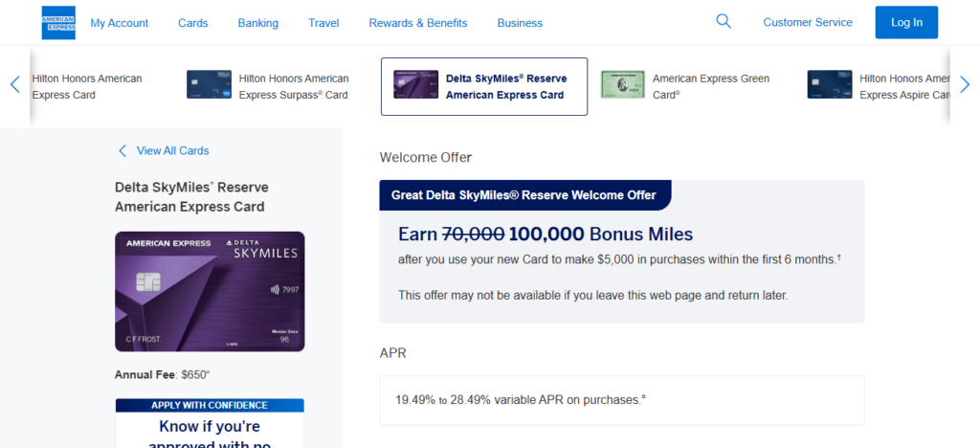Follow the View All Cards link
980x448 pixels.
172,150
